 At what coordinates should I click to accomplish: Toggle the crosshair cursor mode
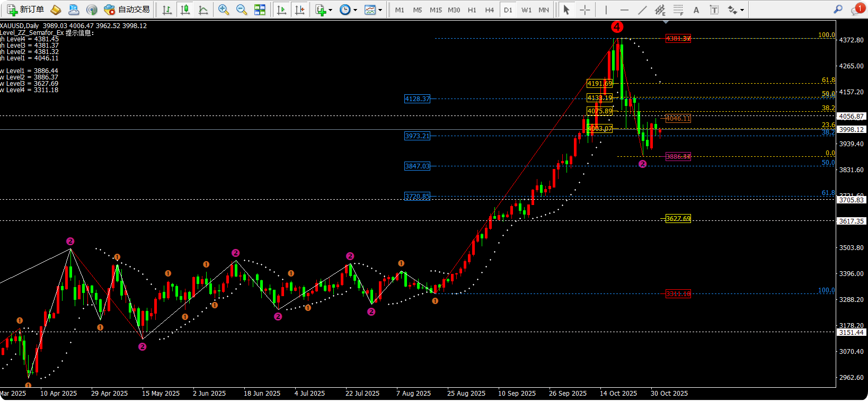click(x=584, y=10)
